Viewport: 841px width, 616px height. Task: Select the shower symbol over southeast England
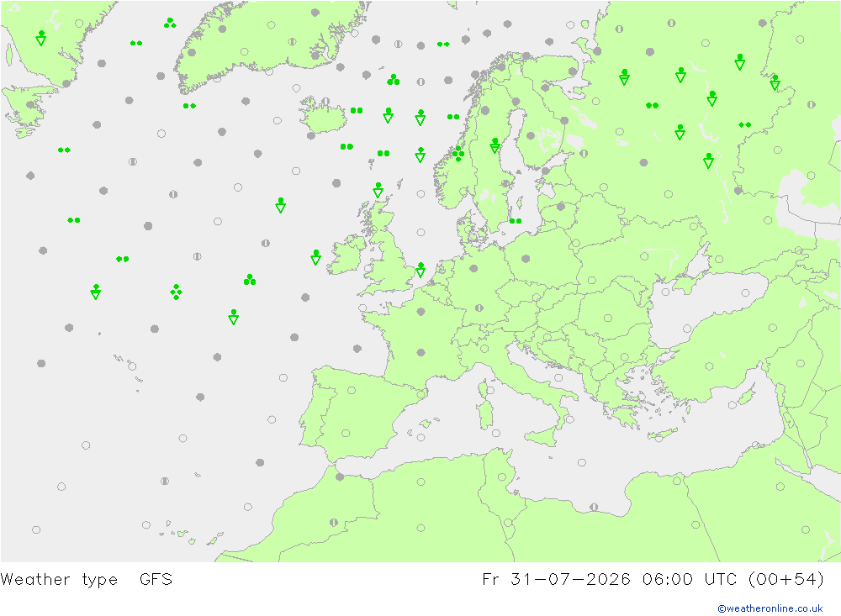coord(421,271)
